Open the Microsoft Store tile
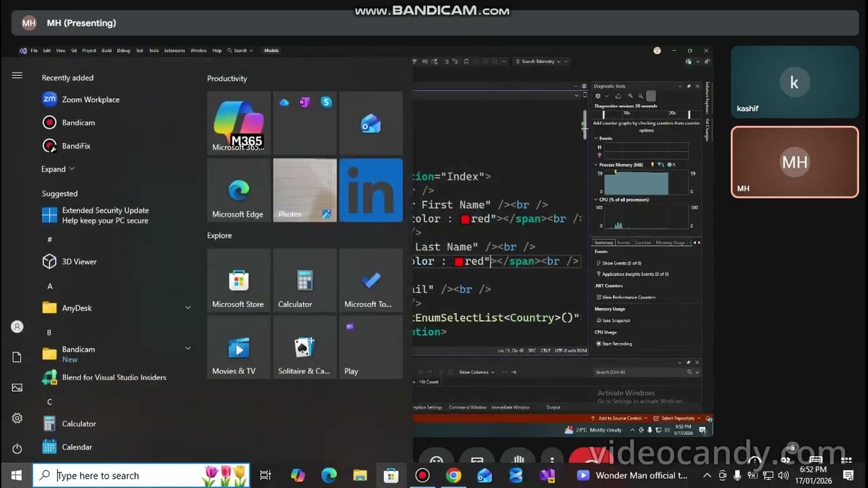 (x=238, y=281)
